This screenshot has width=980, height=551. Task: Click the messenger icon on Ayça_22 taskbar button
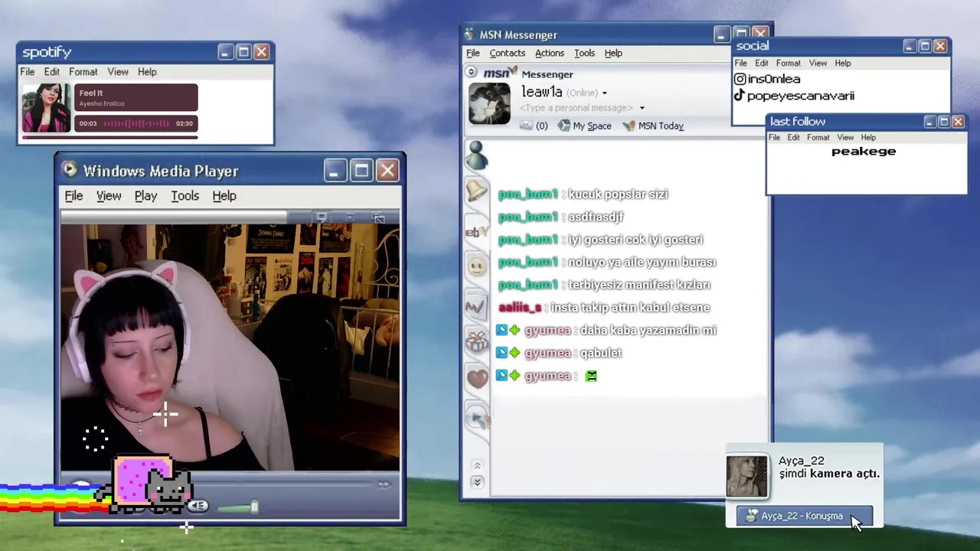pyautogui.click(x=752, y=516)
